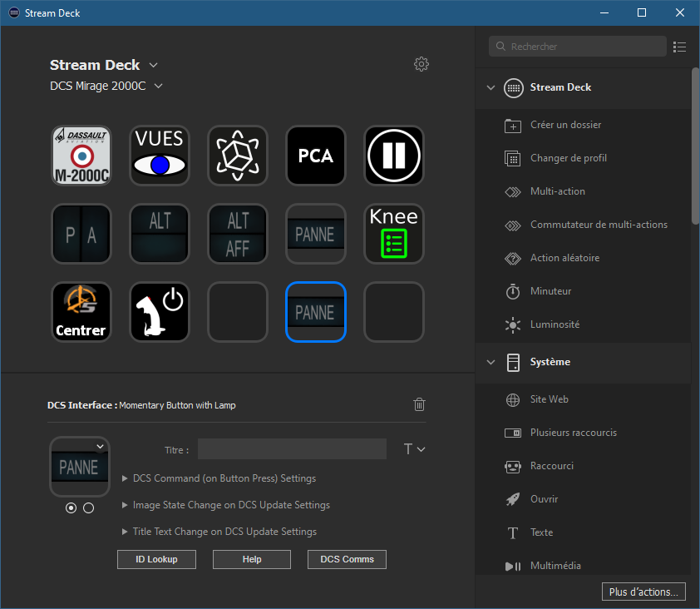Image resolution: width=700 pixels, height=609 pixels.
Task: Select the ALT AFF key
Action: tap(238, 234)
